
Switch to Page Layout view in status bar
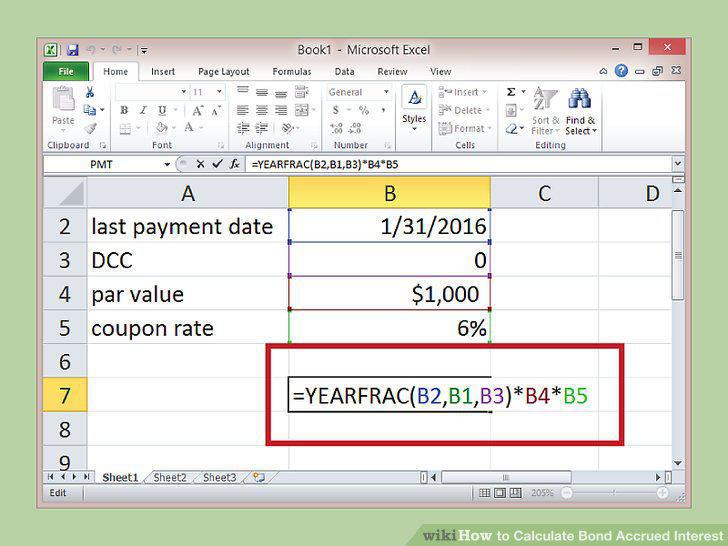point(500,493)
